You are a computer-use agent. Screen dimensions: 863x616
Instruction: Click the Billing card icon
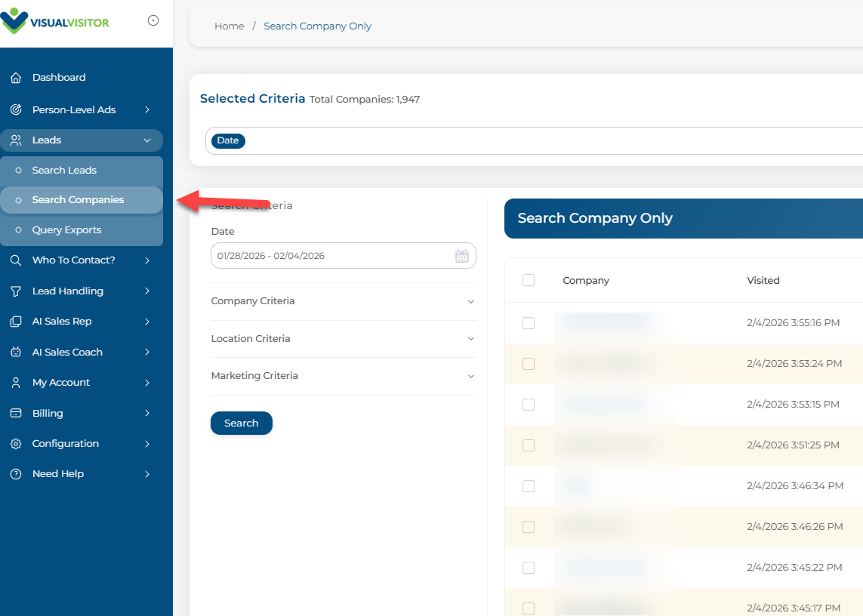(x=16, y=414)
